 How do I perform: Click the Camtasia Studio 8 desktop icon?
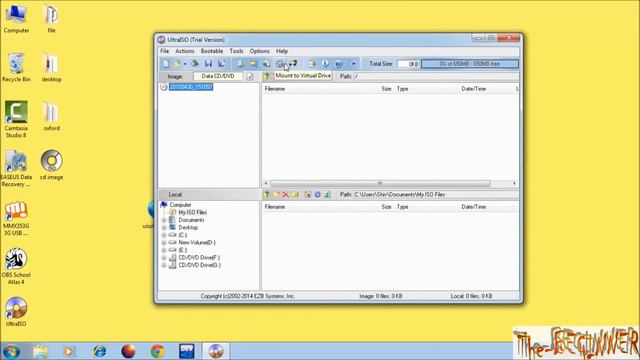pyautogui.click(x=16, y=119)
